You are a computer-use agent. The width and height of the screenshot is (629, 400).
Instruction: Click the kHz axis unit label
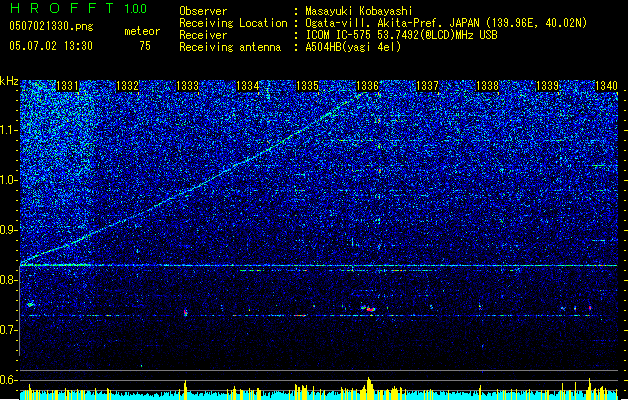[9, 81]
